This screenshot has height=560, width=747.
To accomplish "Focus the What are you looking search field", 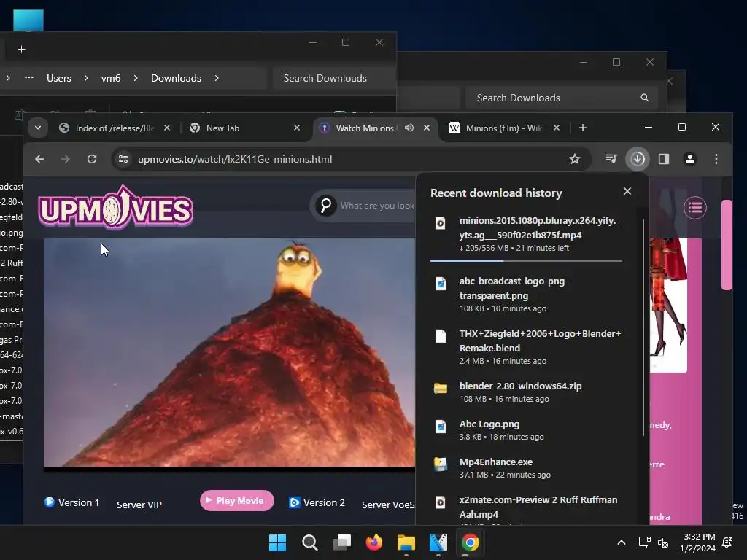I will click(377, 205).
